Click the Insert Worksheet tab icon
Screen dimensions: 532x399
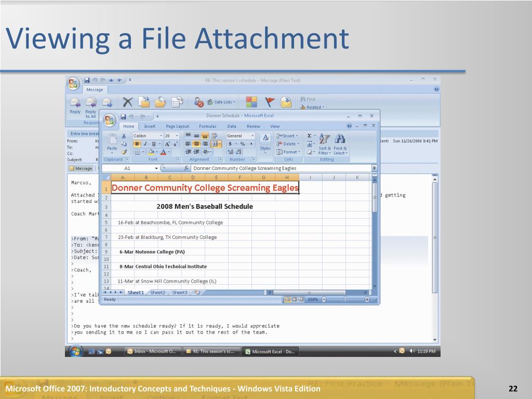point(197,292)
